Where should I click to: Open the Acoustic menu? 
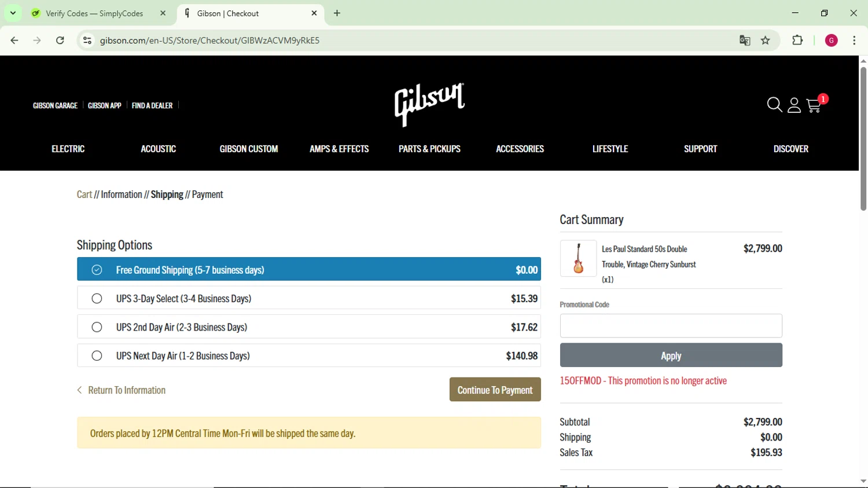point(159,149)
